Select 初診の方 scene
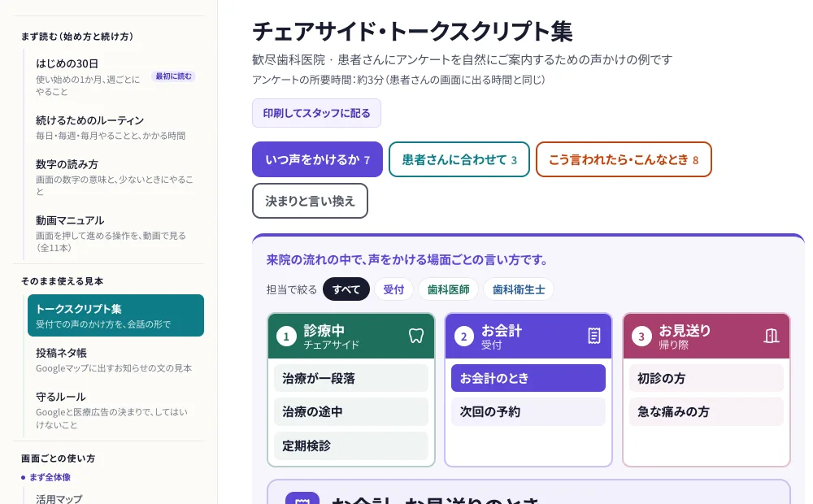The image size is (813, 504). click(706, 379)
